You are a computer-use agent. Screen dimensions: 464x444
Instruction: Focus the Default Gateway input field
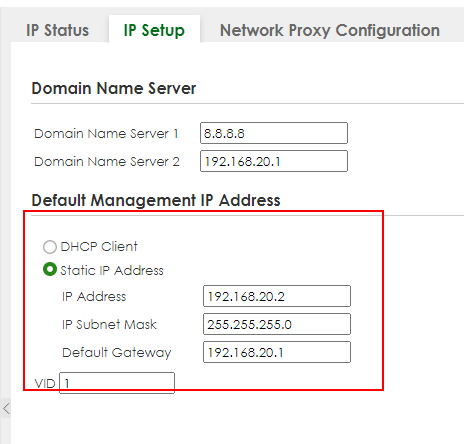(277, 352)
